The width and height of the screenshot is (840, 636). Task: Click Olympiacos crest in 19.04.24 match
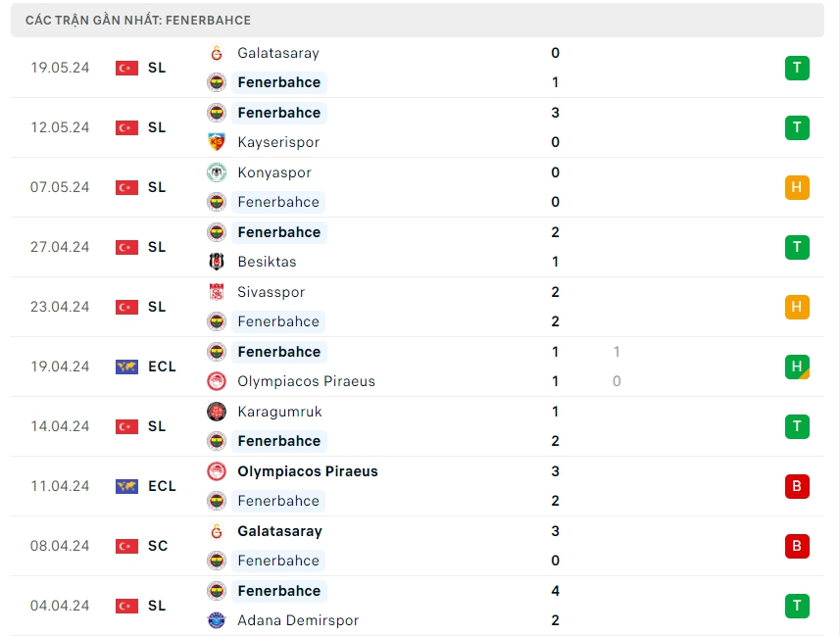tap(217, 381)
